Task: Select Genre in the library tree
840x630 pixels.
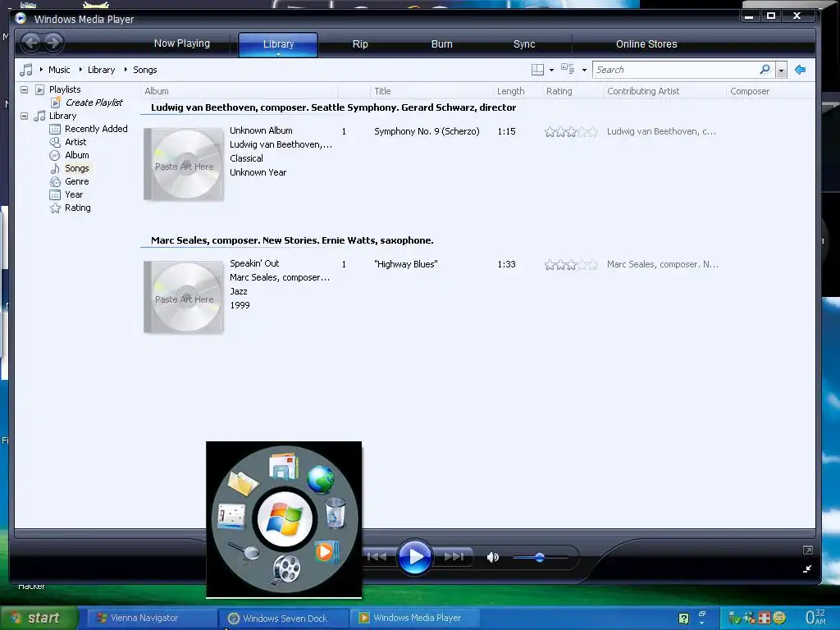Action: (x=76, y=181)
